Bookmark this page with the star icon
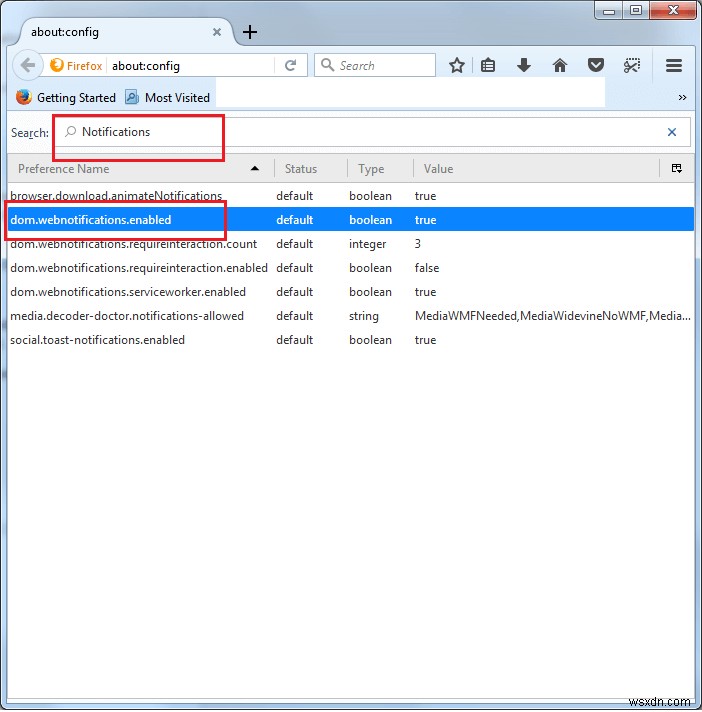The width and height of the screenshot is (702, 712). (x=456, y=65)
